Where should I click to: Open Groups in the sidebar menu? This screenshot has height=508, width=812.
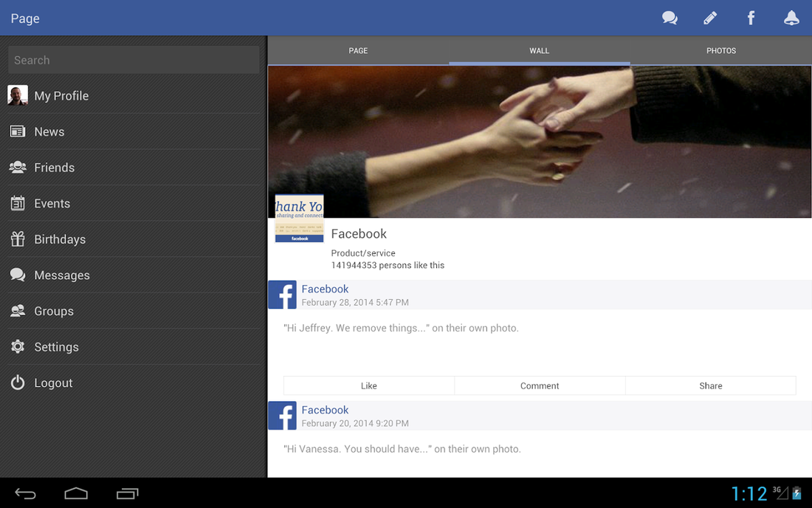click(134, 311)
